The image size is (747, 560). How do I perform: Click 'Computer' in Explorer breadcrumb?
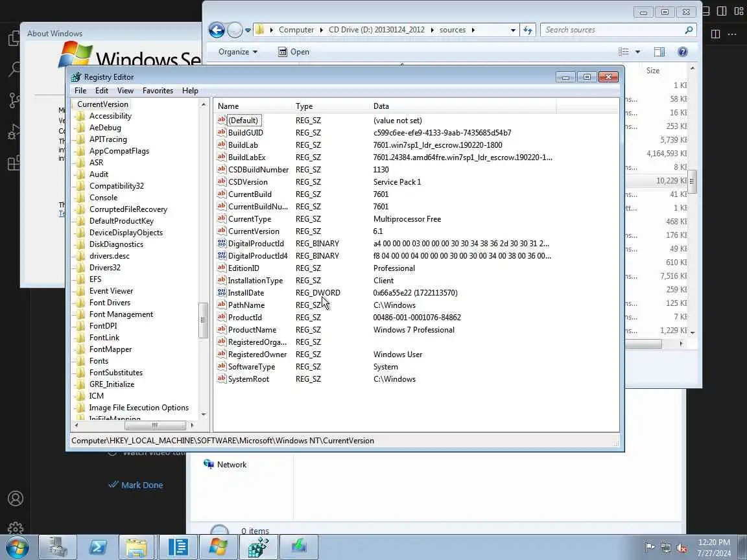click(296, 30)
